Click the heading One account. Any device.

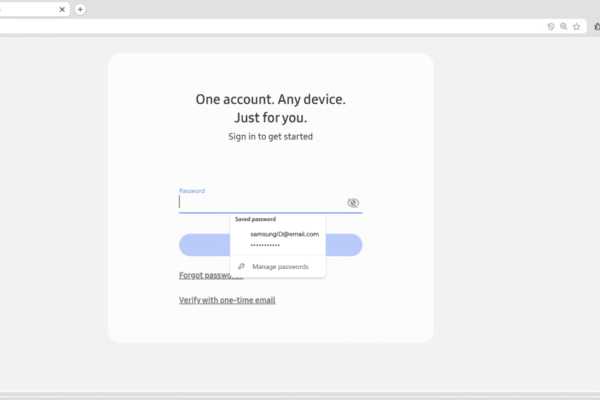pyautogui.click(x=270, y=99)
